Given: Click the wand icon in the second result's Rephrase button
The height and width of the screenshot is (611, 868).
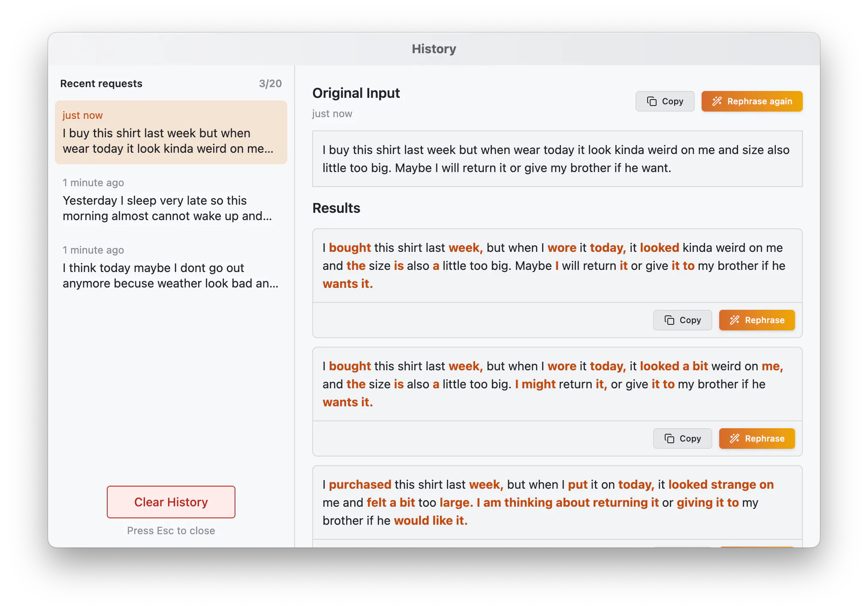Looking at the screenshot, I should (735, 439).
